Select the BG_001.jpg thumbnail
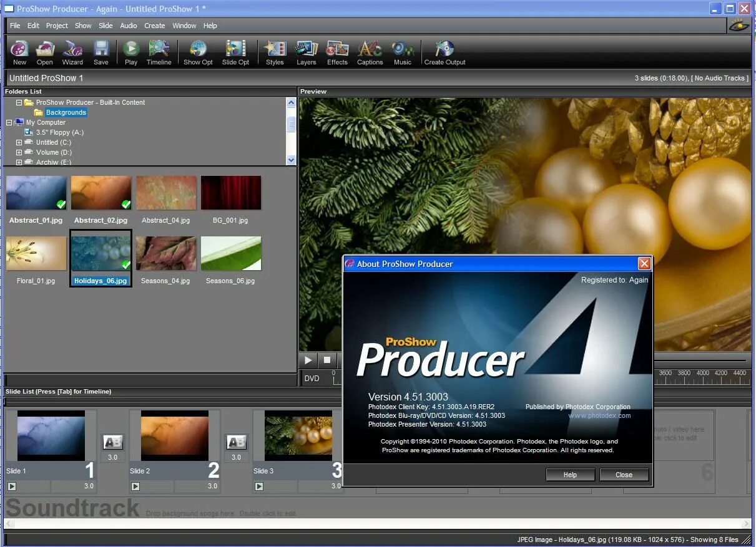756x547 pixels. pyautogui.click(x=231, y=193)
